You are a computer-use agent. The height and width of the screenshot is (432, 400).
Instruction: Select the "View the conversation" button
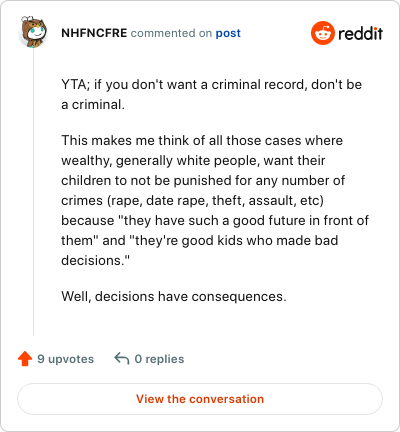point(200,399)
